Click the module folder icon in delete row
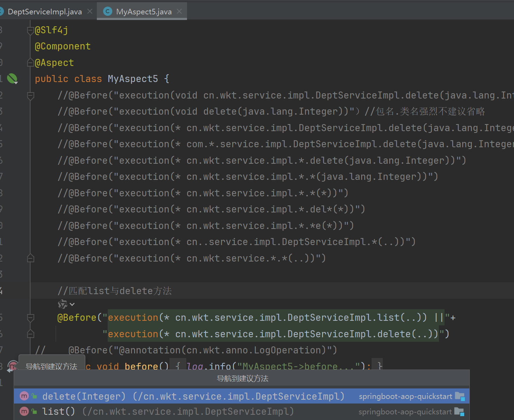The image size is (514, 420). (x=460, y=396)
